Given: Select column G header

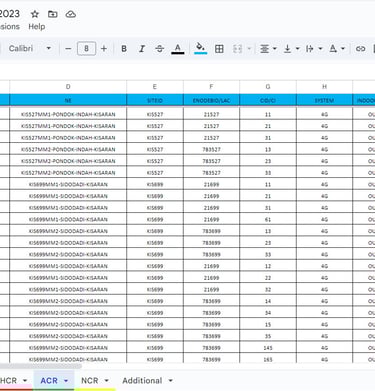Looking at the screenshot, I should 268,87.
